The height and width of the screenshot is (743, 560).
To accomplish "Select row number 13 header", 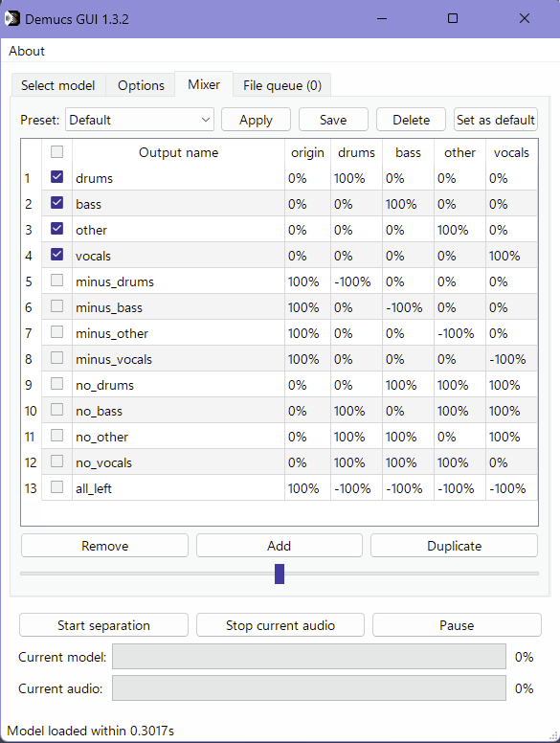I will click(32, 488).
